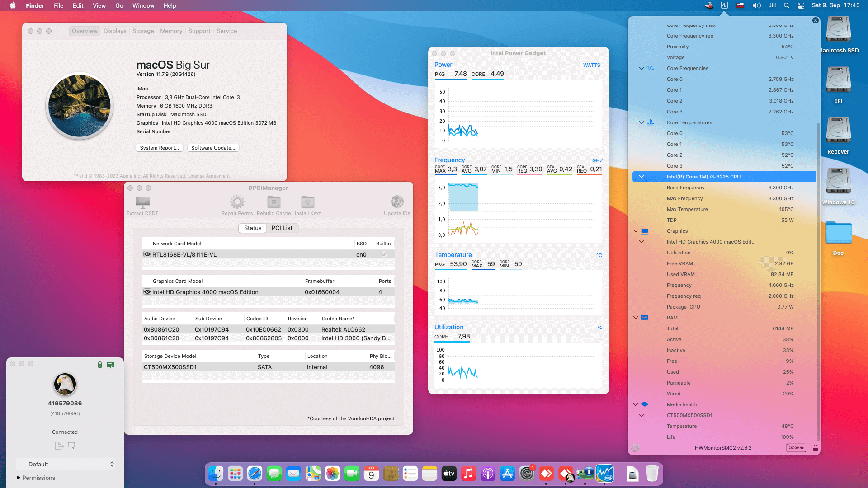Viewport: 868px width, 488px height.
Task: Toggle the Builtin checkbox for RTL8168E
Action: 384,254
